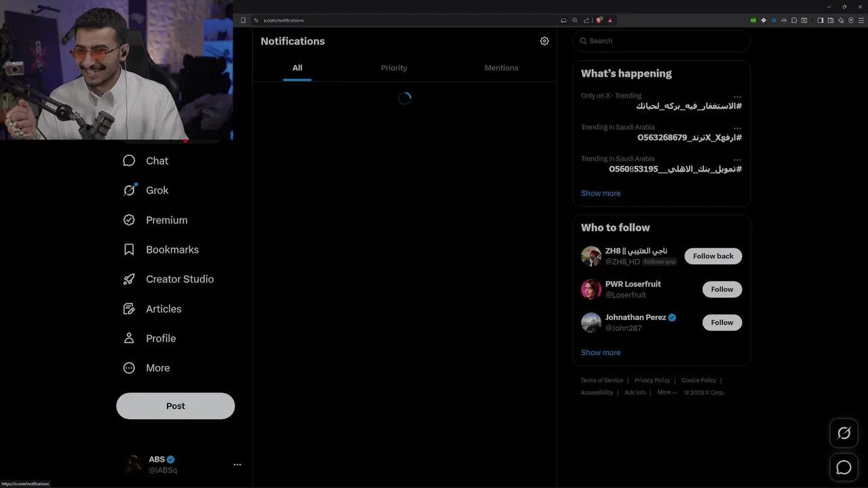Show more under What's happening
868x488 pixels.
(601, 193)
